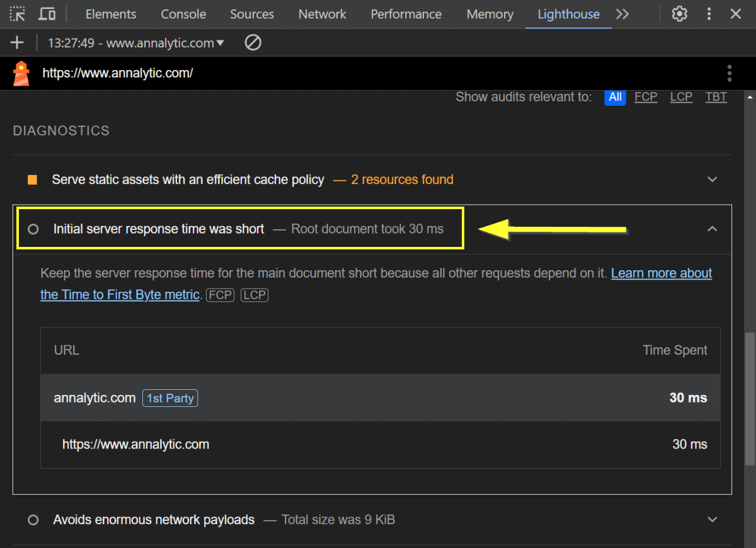
Task: Switch to the Console tab
Action: pyautogui.click(x=183, y=14)
